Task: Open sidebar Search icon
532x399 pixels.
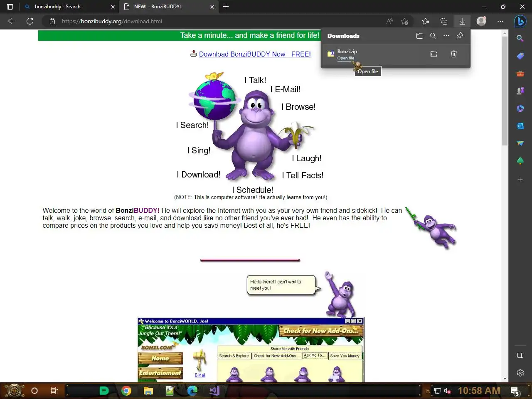Action: pos(520,38)
